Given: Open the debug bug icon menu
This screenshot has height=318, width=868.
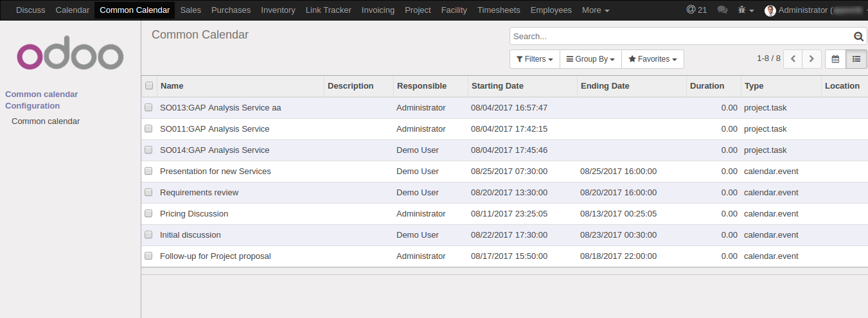Looking at the screenshot, I should point(746,10).
